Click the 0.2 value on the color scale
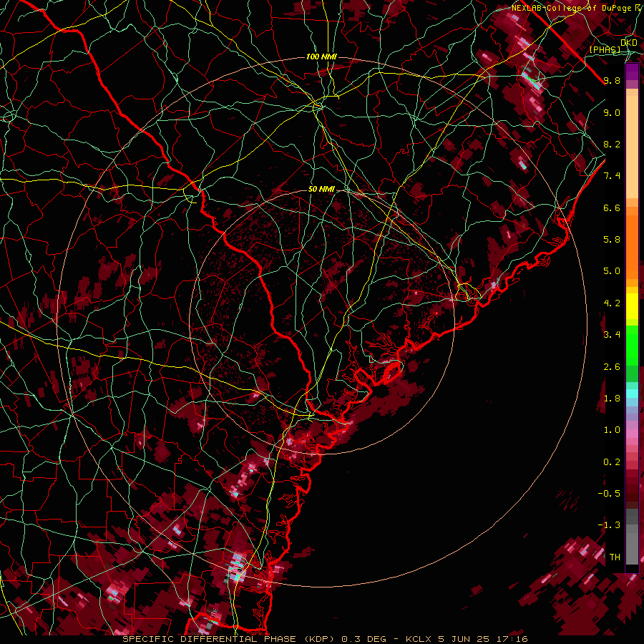This screenshot has height=644, width=644. point(612,462)
